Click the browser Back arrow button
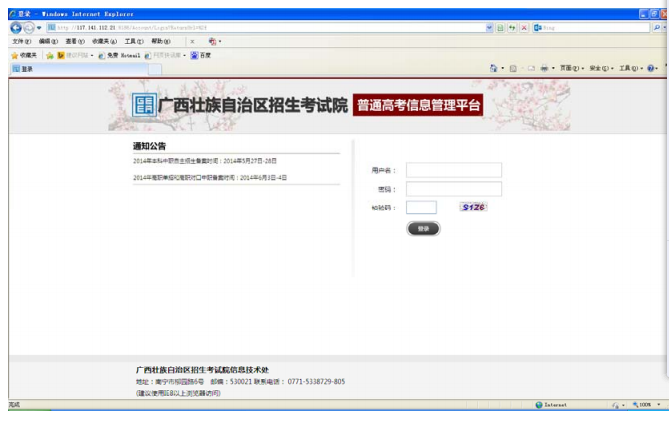This screenshot has width=669, height=431. tap(15, 28)
